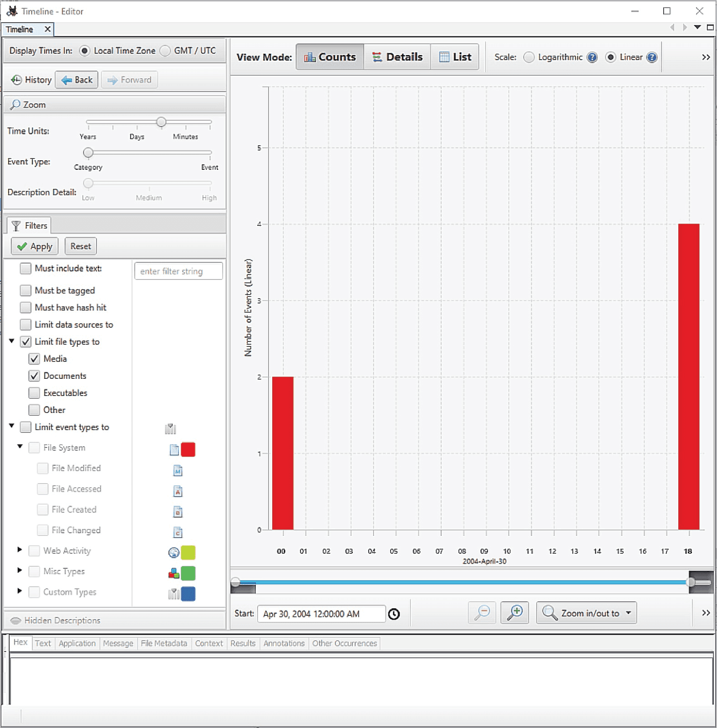Open the Text tab in content viewer
Image resolution: width=717 pixels, height=728 pixels.
coord(43,644)
